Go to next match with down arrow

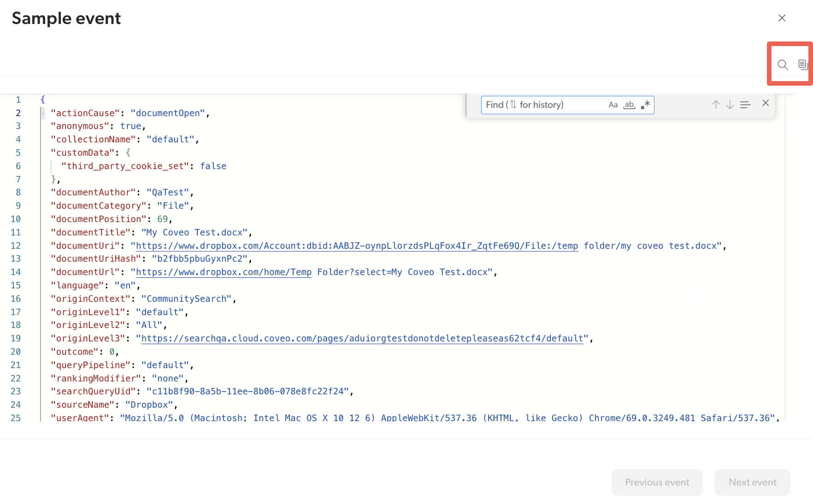point(730,105)
